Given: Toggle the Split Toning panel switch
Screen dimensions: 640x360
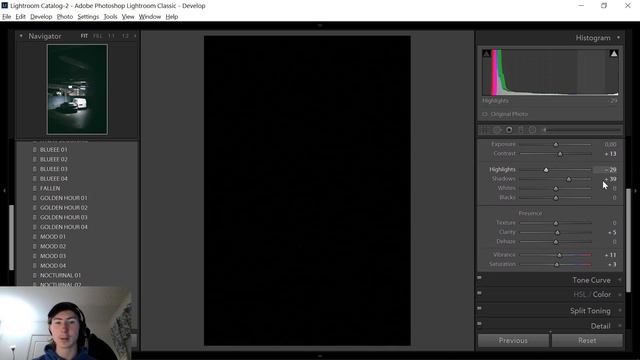Looking at the screenshot, I should 480,308.
